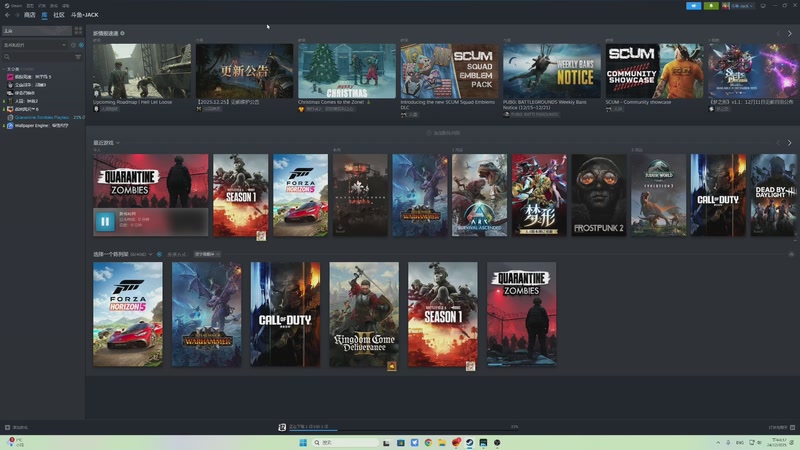Pause the Quarantine Zombies download
800x450 pixels.
click(x=105, y=221)
